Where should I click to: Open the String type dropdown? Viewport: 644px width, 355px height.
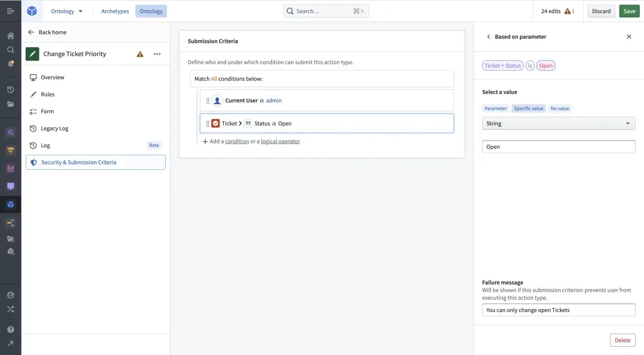558,123
